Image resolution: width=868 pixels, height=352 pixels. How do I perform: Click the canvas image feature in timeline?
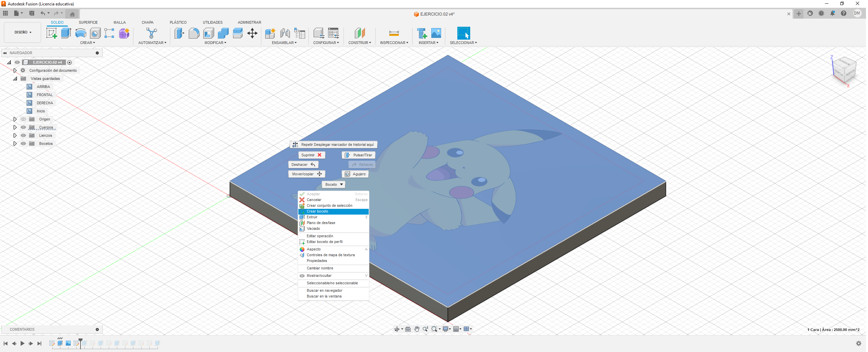tap(68, 343)
